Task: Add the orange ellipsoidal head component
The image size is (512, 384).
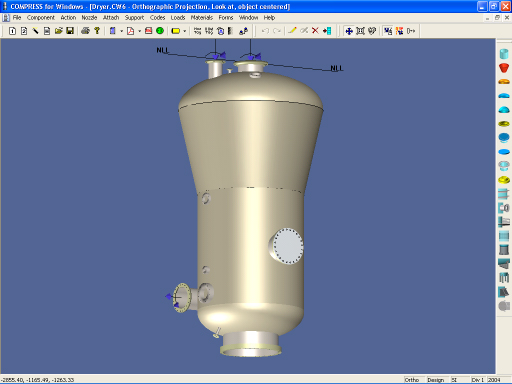Action: click(x=504, y=82)
